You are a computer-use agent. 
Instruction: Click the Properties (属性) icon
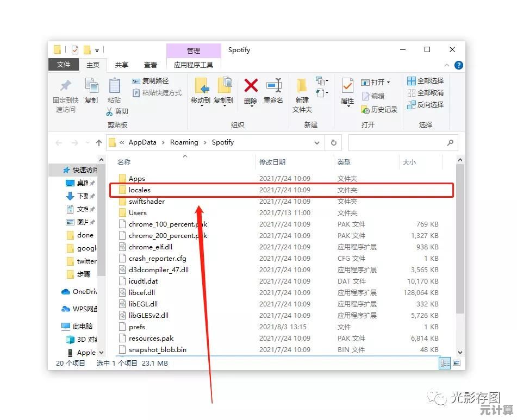[x=347, y=86]
